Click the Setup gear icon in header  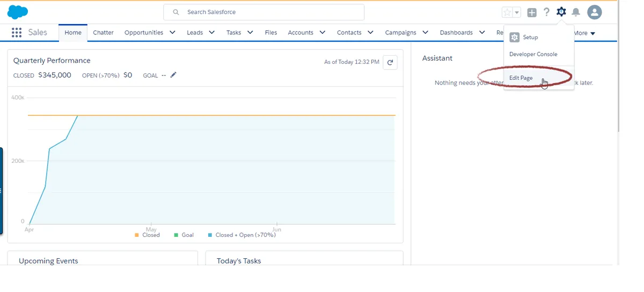pos(561,12)
